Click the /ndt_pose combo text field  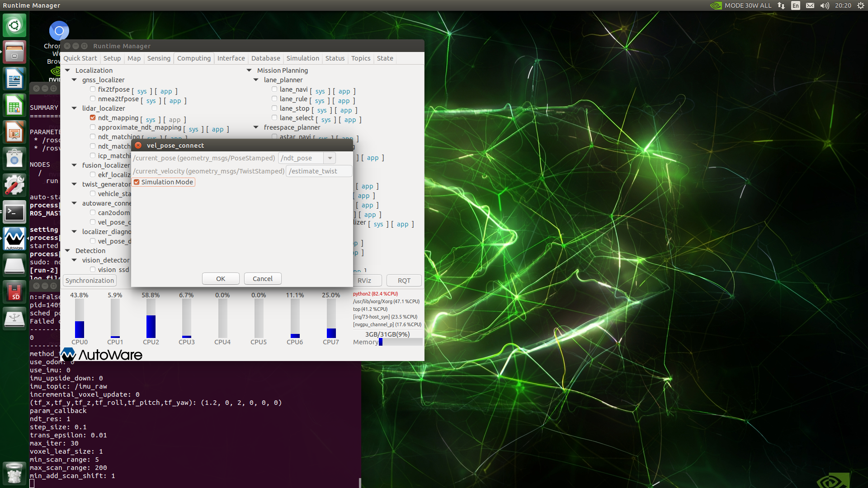click(x=301, y=158)
